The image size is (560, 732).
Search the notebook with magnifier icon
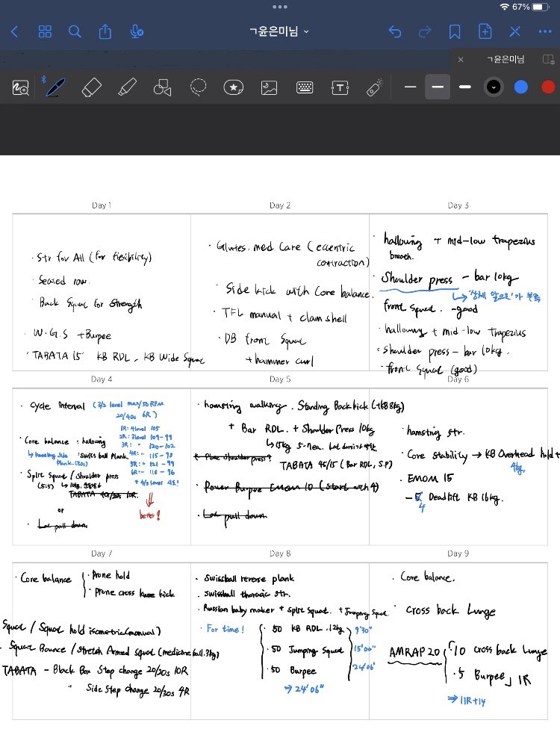75,31
